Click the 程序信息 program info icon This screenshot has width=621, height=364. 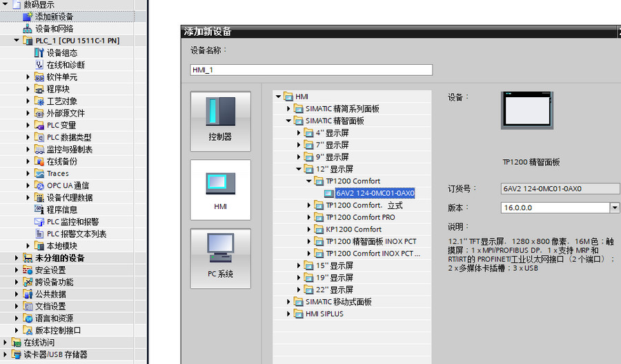click(39, 210)
